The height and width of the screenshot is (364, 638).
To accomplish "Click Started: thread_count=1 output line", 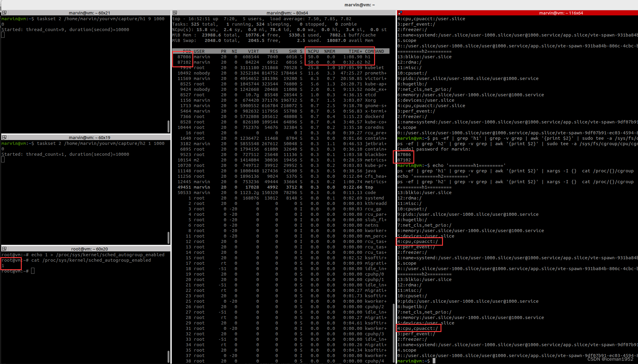I will 65,154.
